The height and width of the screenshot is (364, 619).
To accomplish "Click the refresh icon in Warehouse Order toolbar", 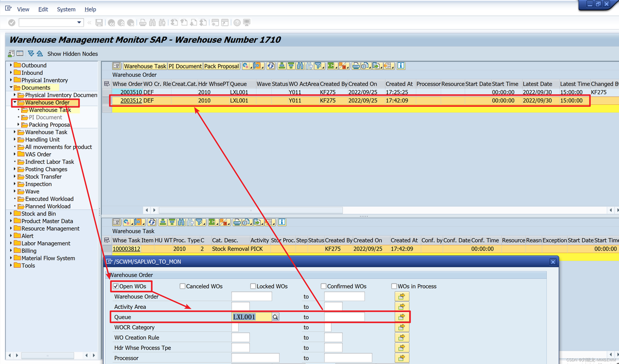I will click(x=270, y=66).
